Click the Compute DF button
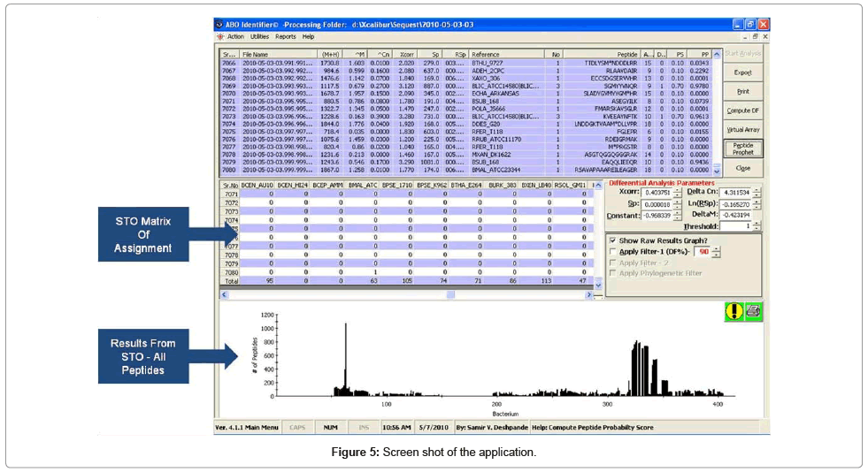The image size is (868, 472). click(x=743, y=110)
